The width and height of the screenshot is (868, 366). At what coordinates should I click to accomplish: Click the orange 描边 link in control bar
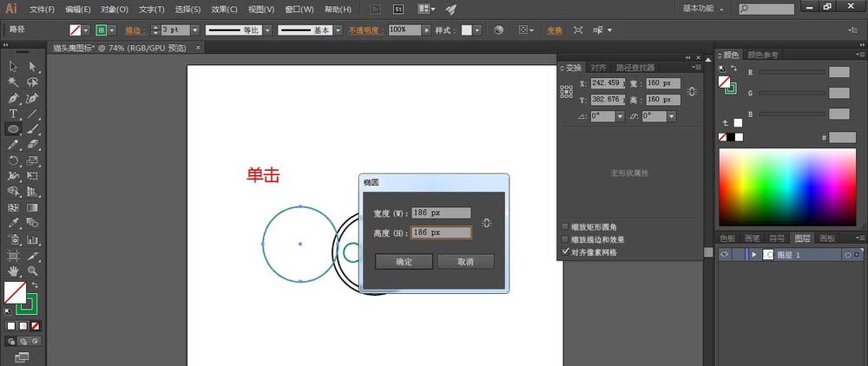pos(134,30)
